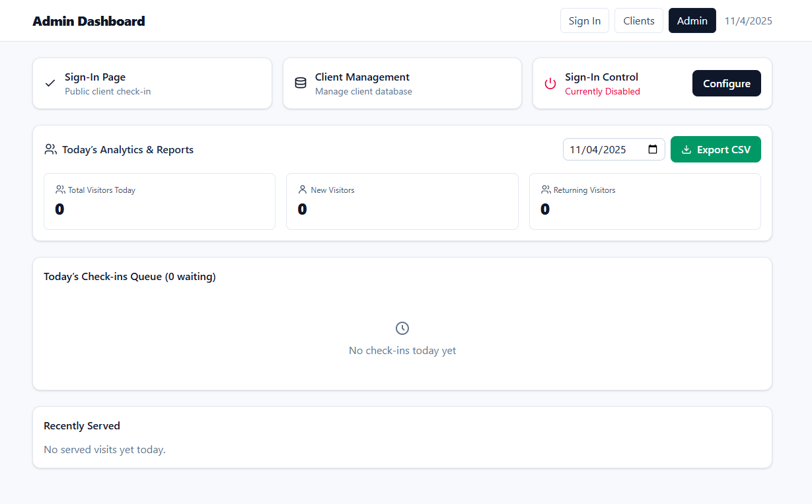Open the Client Management card
This screenshot has height=504, width=812.
(402, 83)
